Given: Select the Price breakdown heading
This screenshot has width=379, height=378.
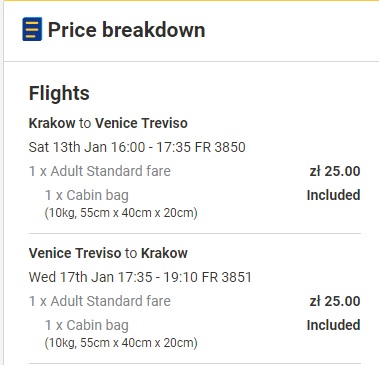Looking at the screenshot, I should coord(126,30).
